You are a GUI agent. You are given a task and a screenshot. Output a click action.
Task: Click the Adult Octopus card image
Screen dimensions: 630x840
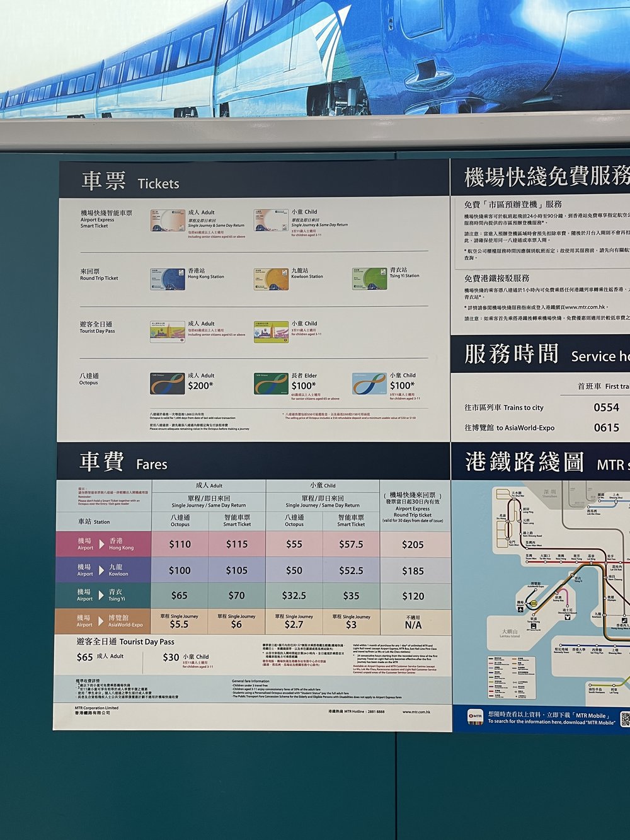(167, 384)
